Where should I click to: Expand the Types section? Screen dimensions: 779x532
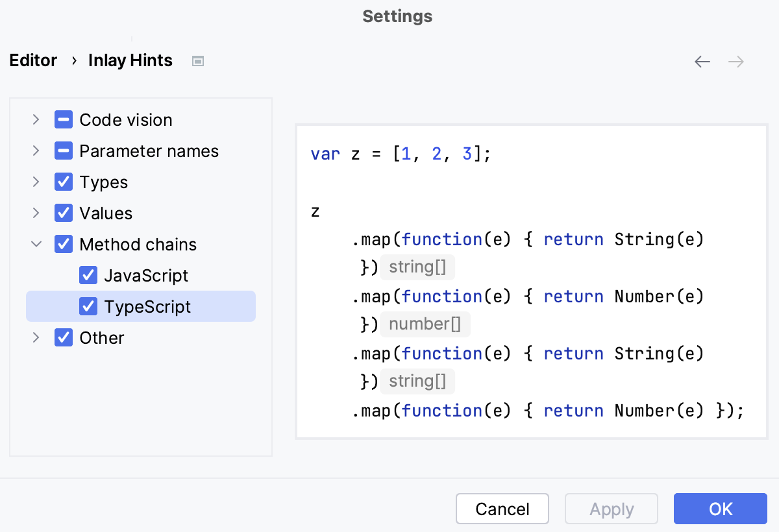(36, 182)
